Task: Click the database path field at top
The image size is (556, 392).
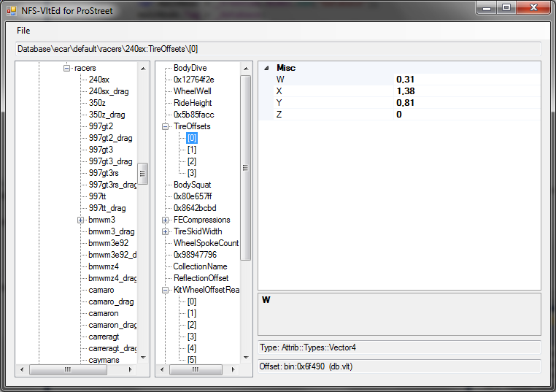Action: (277, 49)
